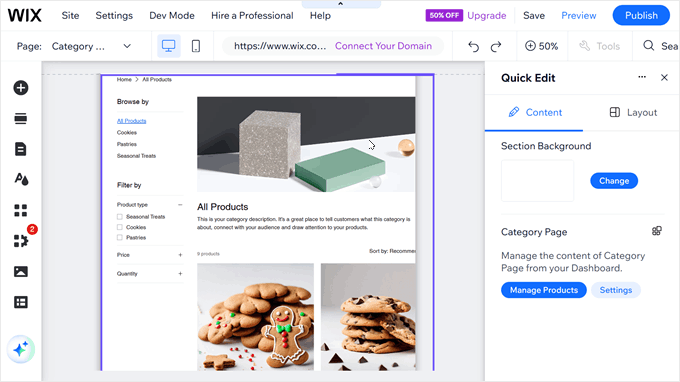Viewport: 680px width, 382px height.
Task: Click the Change background button
Action: [x=614, y=181]
